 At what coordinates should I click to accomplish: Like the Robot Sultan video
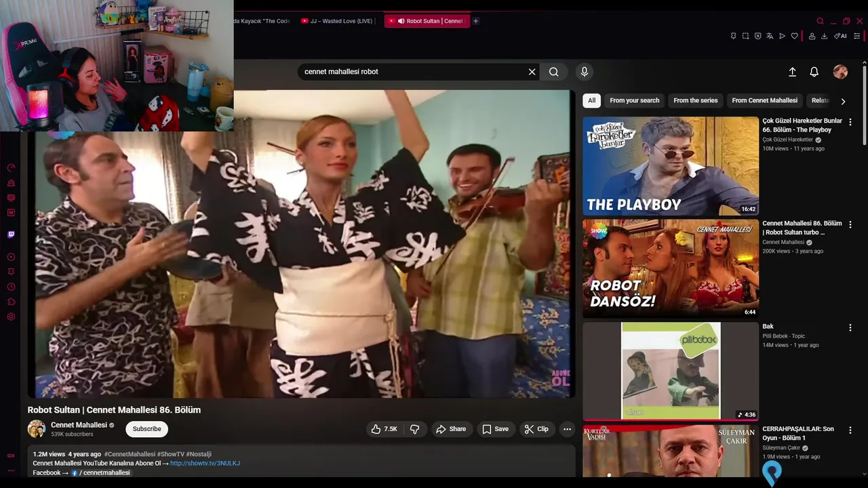pos(384,429)
